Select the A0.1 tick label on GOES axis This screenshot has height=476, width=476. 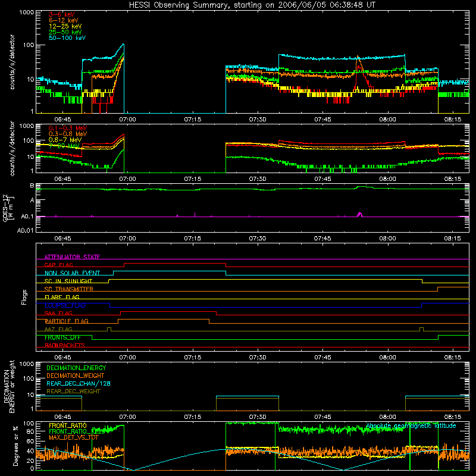pyautogui.click(x=27, y=217)
